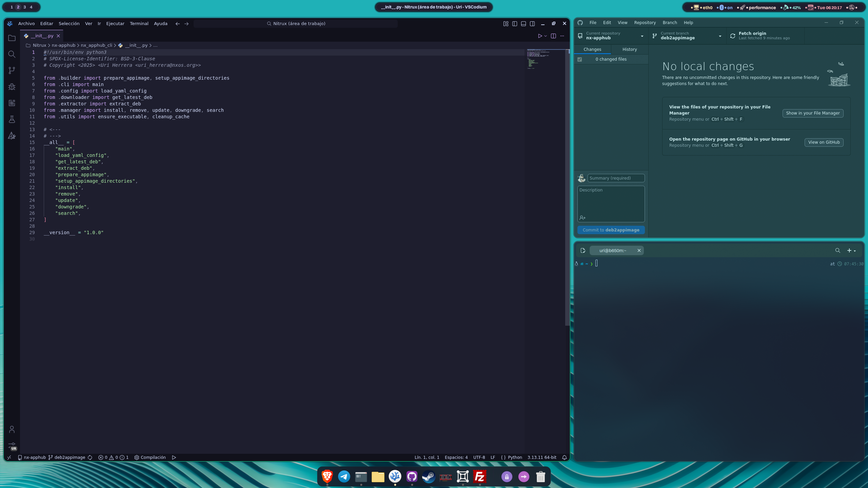Open the notifications bell in the status bar

(564, 457)
